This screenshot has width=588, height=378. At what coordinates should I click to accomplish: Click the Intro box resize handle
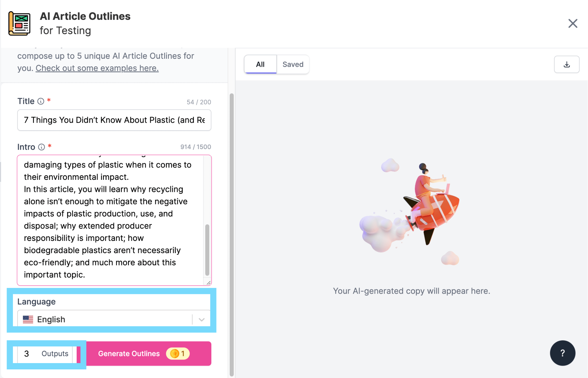209,282
